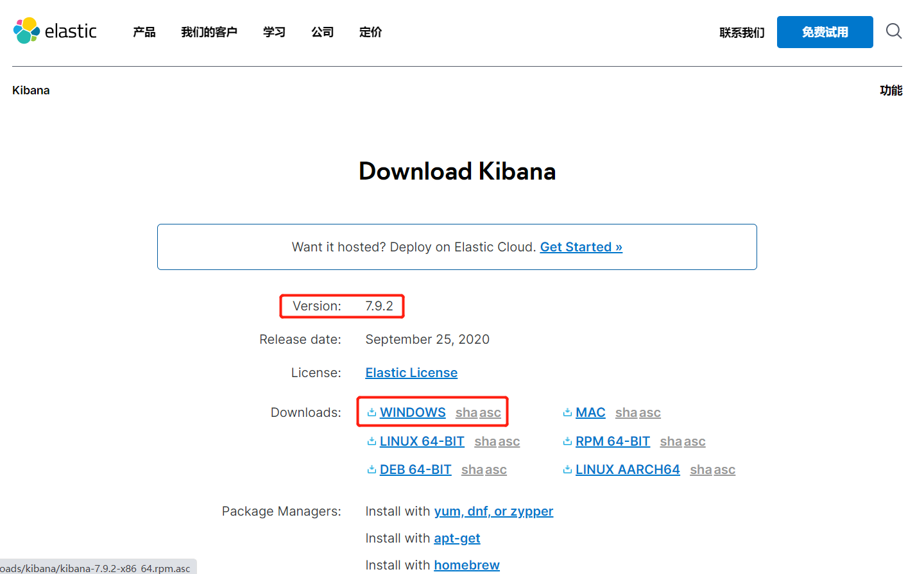Open the 定价 menu item
The height and width of the screenshot is (574, 924).
pyautogui.click(x=370, y=32)
